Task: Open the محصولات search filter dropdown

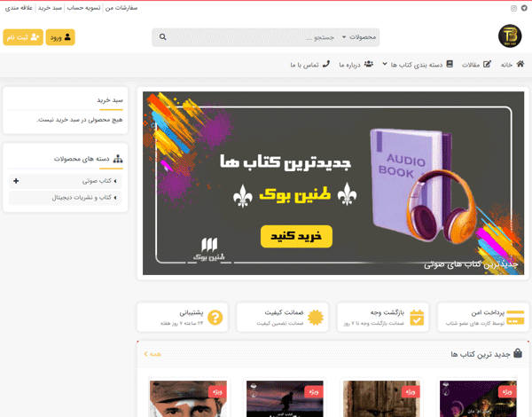Action: [x=359, y=37]
